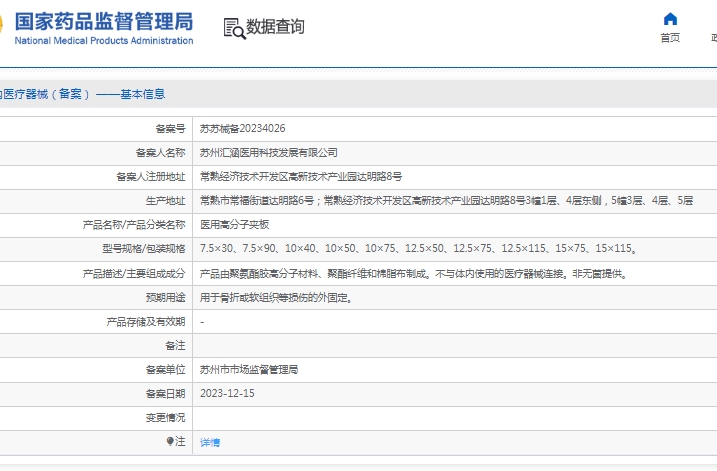
Task: Click the 数据查询 heading text
Action: coord(275,27)
